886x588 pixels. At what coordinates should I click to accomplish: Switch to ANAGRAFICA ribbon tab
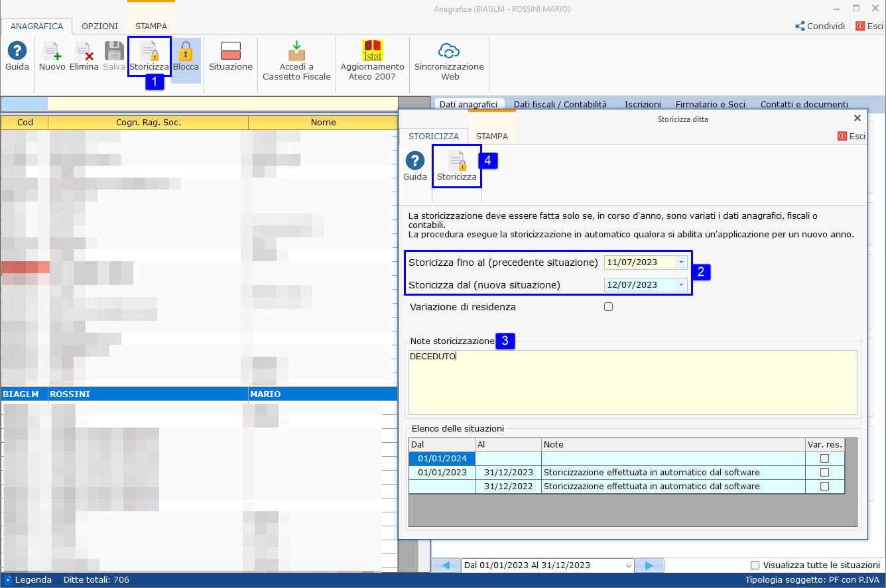pos(36,27)
